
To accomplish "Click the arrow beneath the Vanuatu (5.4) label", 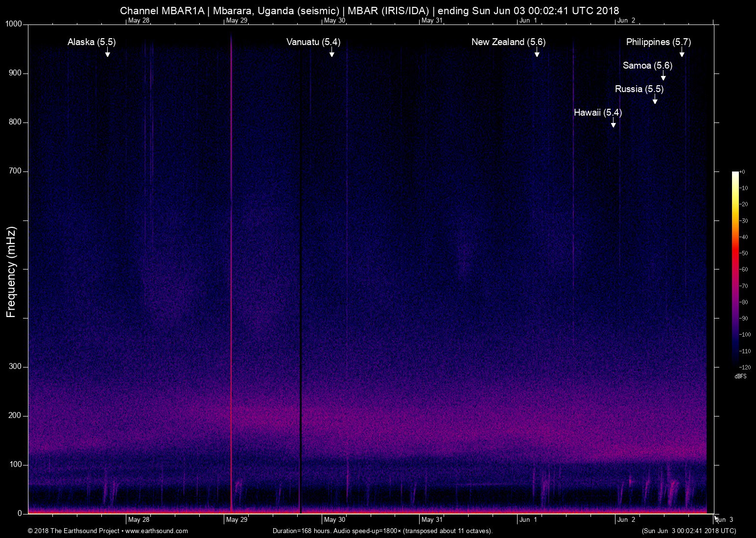I will point(332,52).
